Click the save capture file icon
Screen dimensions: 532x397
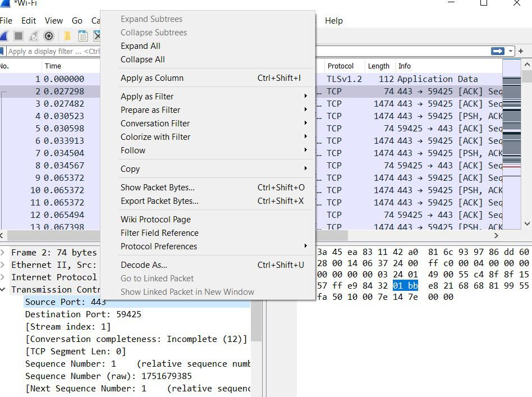click(82, 36)
